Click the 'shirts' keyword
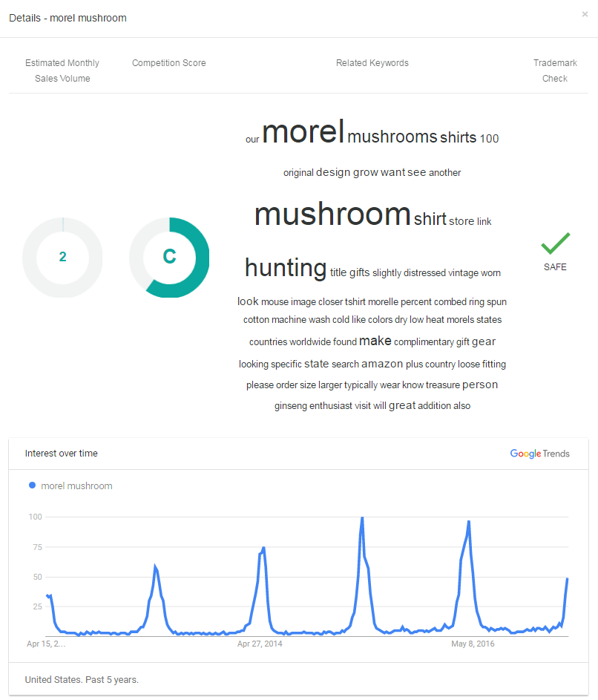This screenshot has width=598, height=700. tap(459, 137)
